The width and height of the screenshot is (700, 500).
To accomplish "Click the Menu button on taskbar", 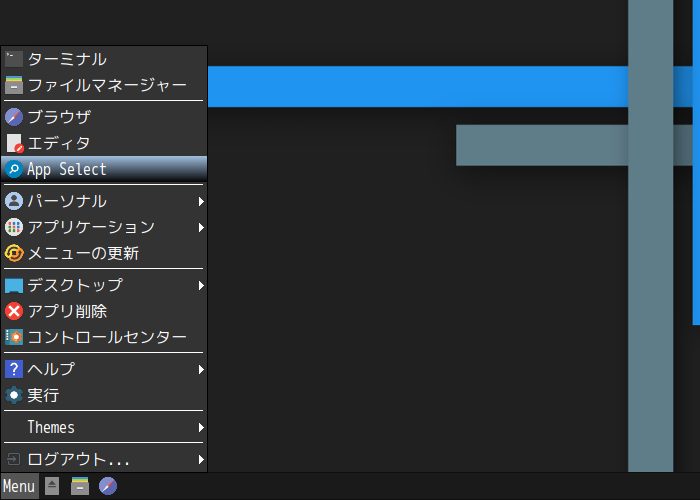I will point(19,486).
